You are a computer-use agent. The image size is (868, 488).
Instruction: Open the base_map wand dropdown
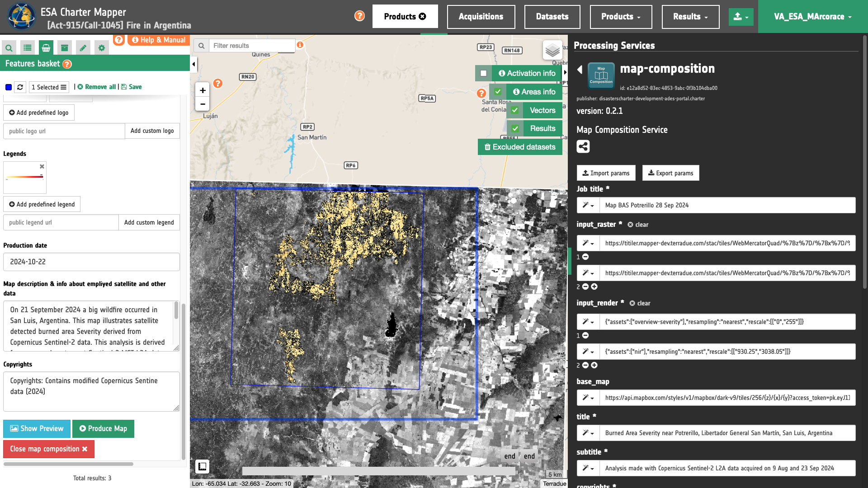[x=588, y=398]
